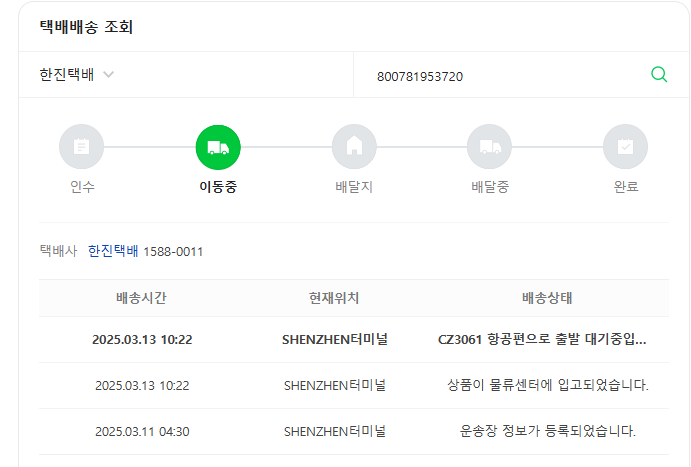The height and width of the screenshot is (467, 691).
Task: Select the 물류센터에 입고 status row
Action: (x=354, y=385)
